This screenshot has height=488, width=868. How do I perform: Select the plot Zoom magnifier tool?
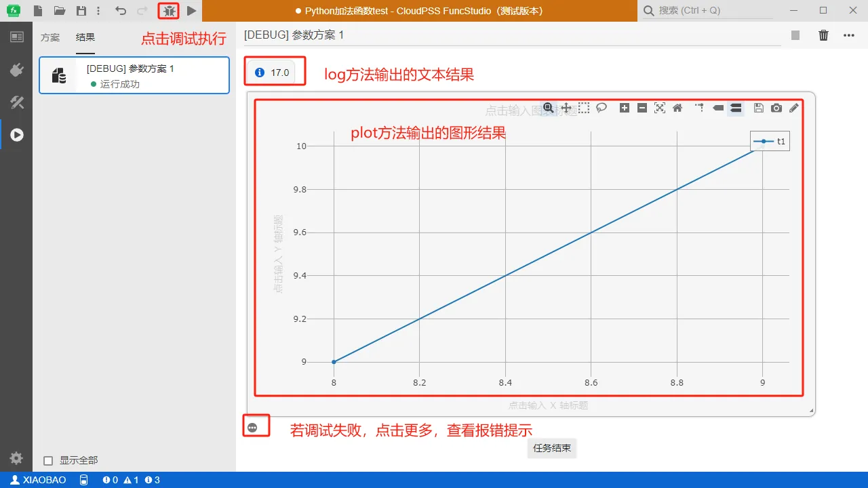pyautogui.click(x=549, y=108)
